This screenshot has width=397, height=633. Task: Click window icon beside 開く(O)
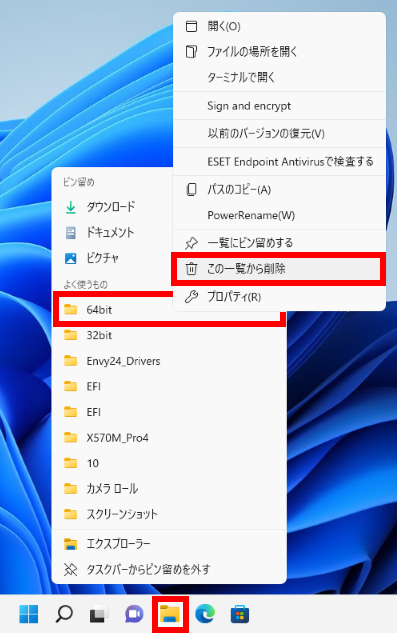pyautogui.click(x=191, y=27)
